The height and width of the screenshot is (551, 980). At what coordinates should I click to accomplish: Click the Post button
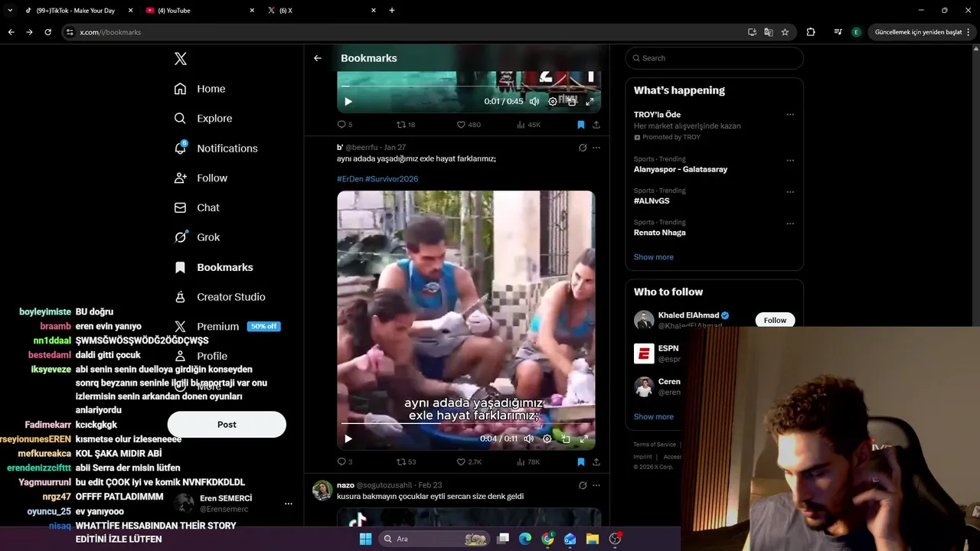227,425
